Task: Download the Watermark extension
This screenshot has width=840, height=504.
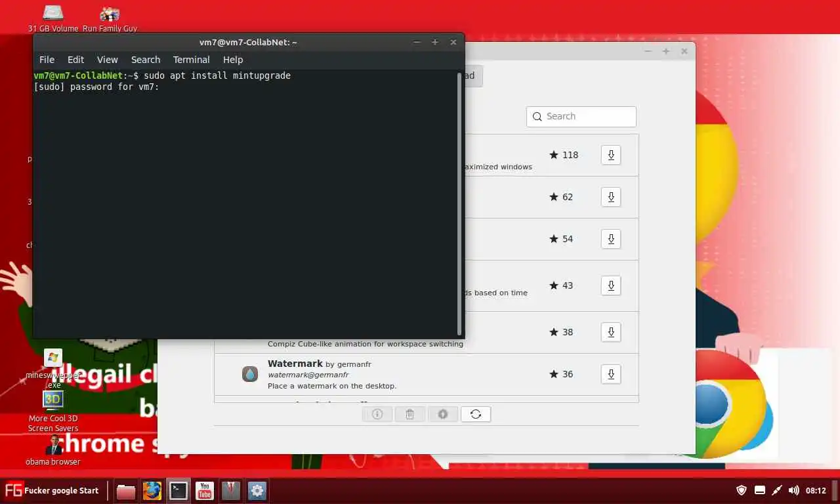Action: (x=611, y=374)
